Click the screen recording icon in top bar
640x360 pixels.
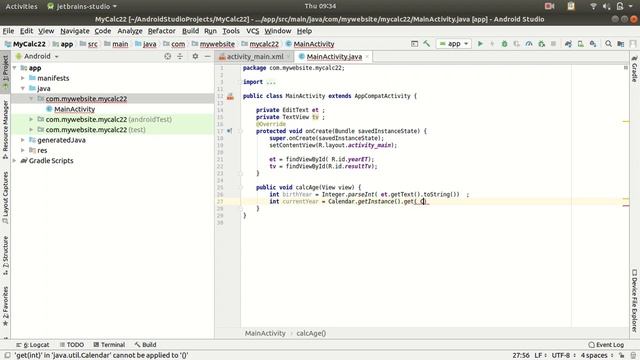(549, 6)
